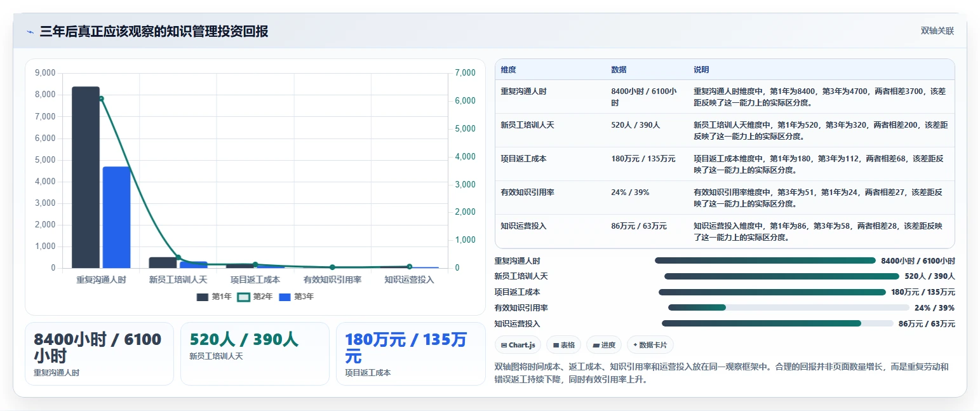Image resolution: width=980 pixels, height=411 pixels.
Task: Click the 知识运营投入 table row label
Action: (523, 226)
